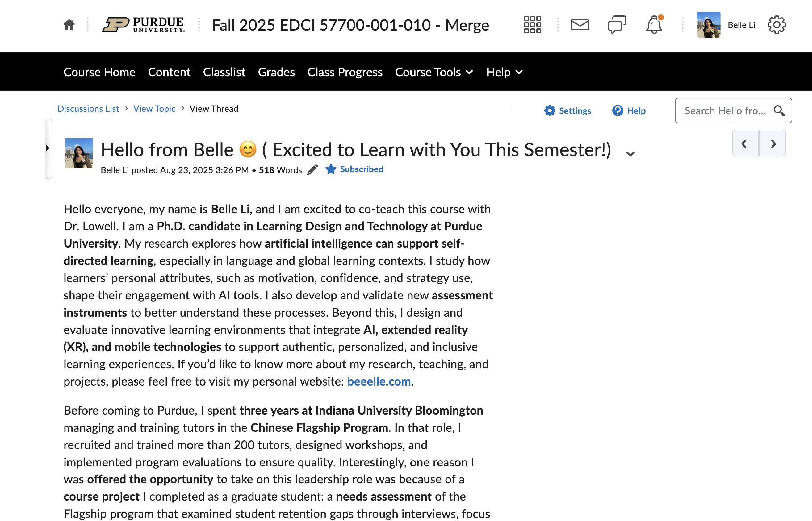Image resolution: width=812 pixels, height=521 pixels.
Task: Open the admin settings gear
Action: click(x=777, y=24)
